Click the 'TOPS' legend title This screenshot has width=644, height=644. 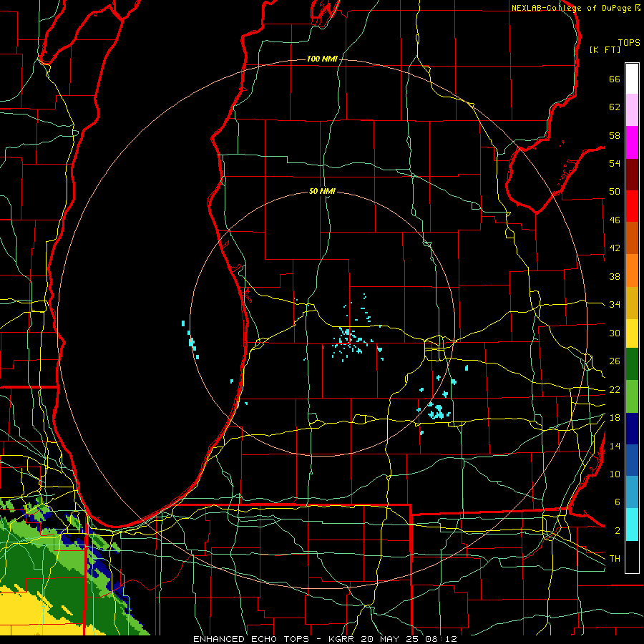pos(629,43)
